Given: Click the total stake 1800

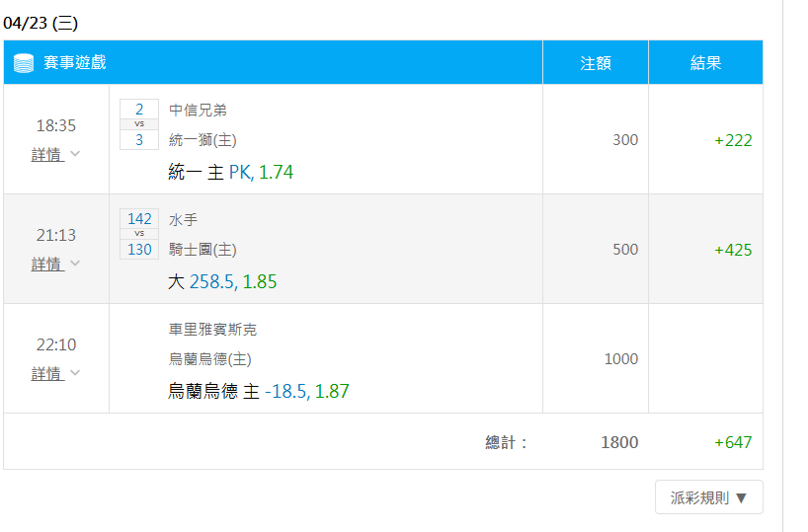Looking at the screenshot, I should 619,442.
